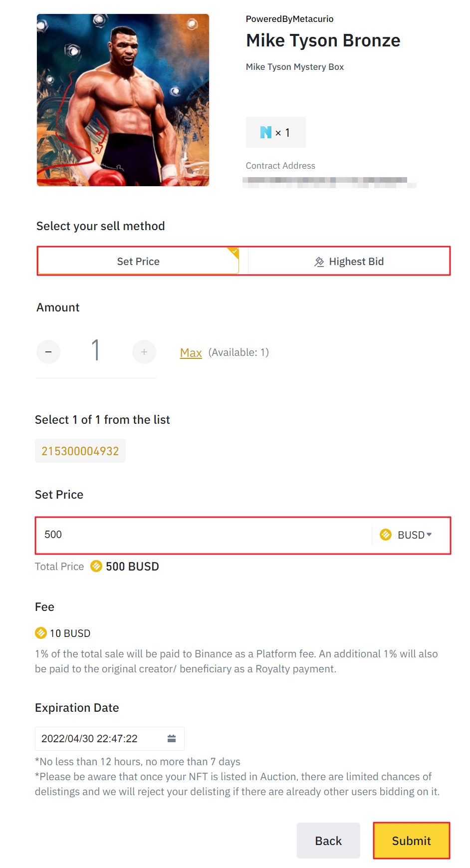Increase amount with the plus button
This screenshot has width=470, height=868.
tap(144, 352)
